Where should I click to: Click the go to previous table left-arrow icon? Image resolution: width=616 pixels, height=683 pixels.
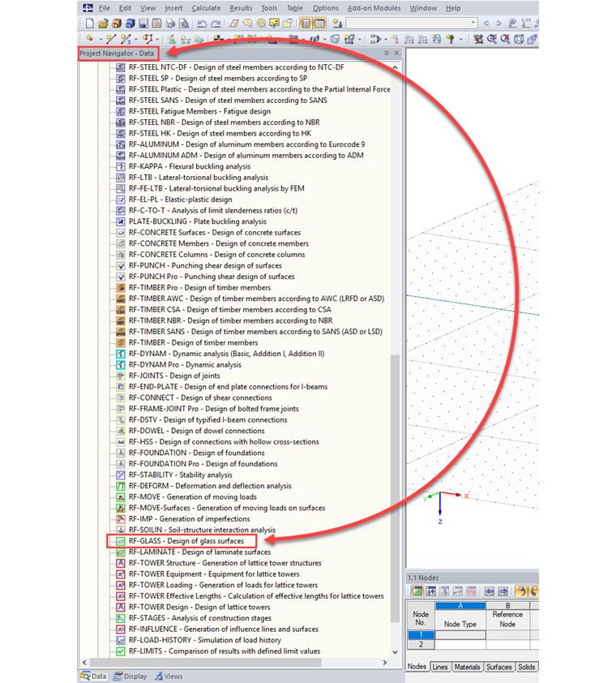490,591
